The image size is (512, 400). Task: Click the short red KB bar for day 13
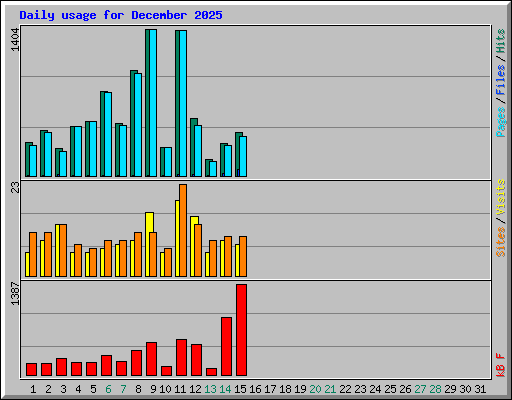pyautogui.click(x=212, y=372)
